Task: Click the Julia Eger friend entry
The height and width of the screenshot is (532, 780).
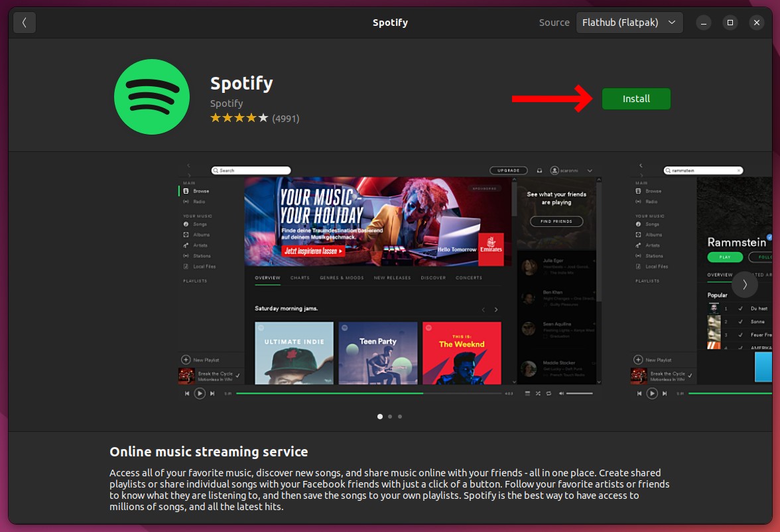Action: pyautogui.click(x=557, y=266)
